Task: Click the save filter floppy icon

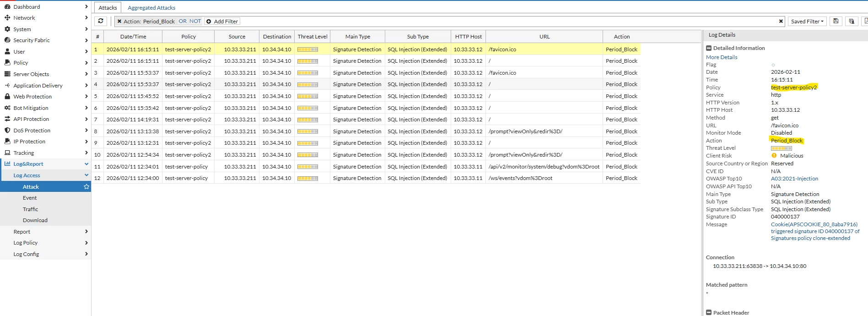Action: [836, 21]
